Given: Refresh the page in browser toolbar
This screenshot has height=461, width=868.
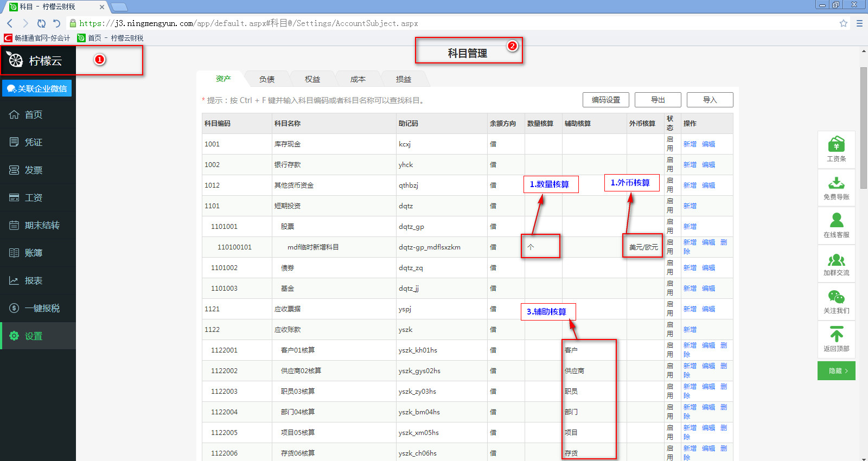Looking at the screenshot, I should point(41,23).
